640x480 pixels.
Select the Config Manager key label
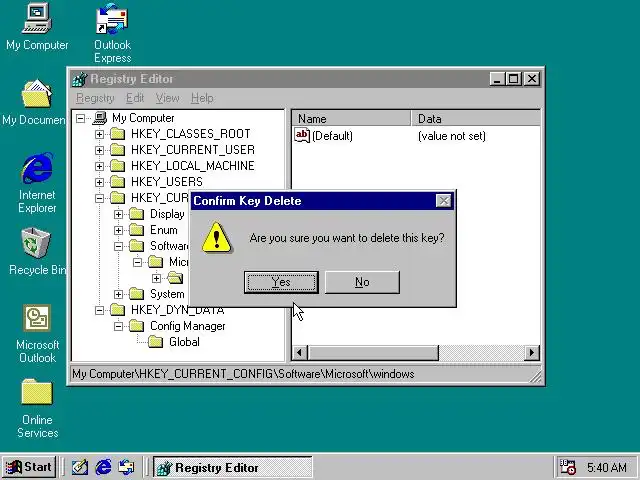pos(187,326)
